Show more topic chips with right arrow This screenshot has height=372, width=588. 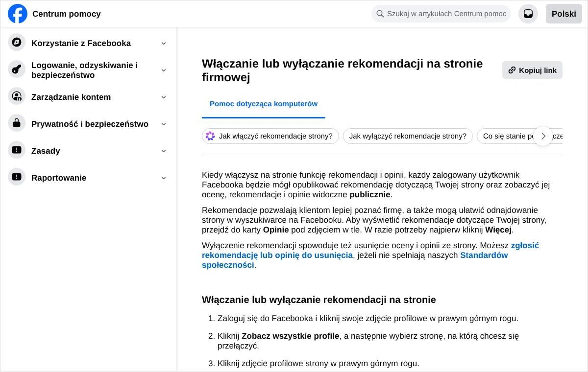pyautogui.click(x=543, y=136)
